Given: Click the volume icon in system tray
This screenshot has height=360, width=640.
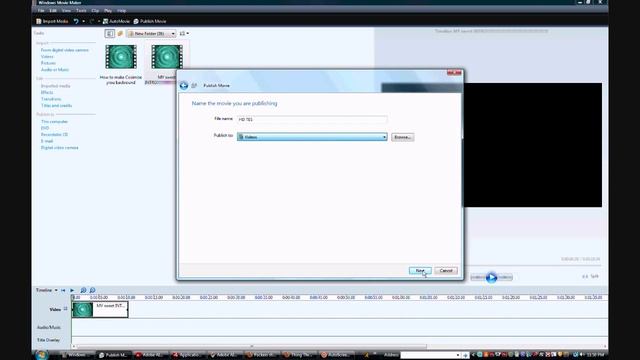Looking at the screenshot, I should tap(582, 355).
